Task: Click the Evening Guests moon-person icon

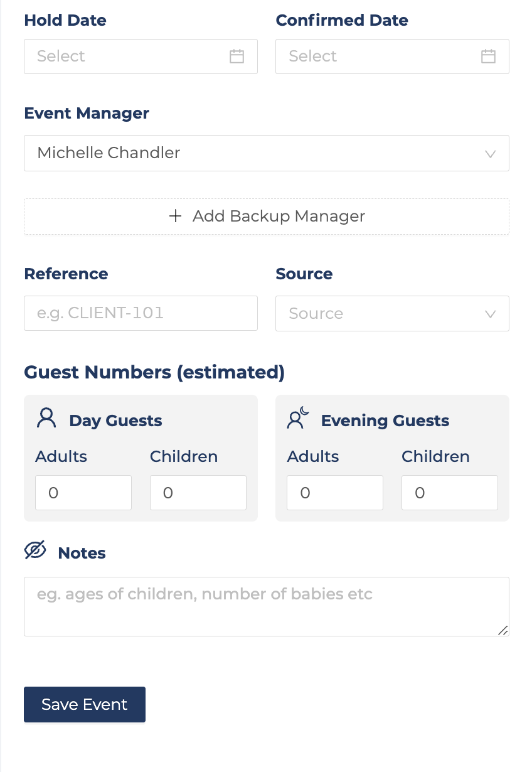Action: [298, 418]
